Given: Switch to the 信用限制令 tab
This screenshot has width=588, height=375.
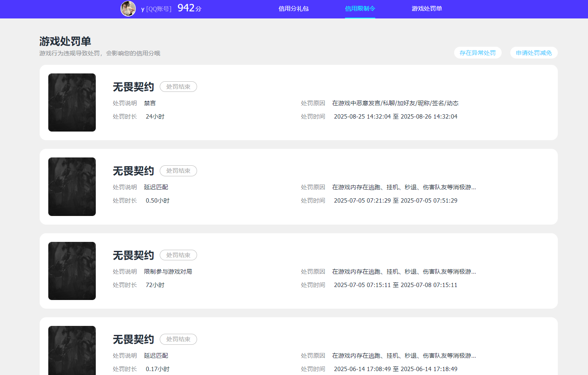Looking at the screenshot, I should (360, 9).
